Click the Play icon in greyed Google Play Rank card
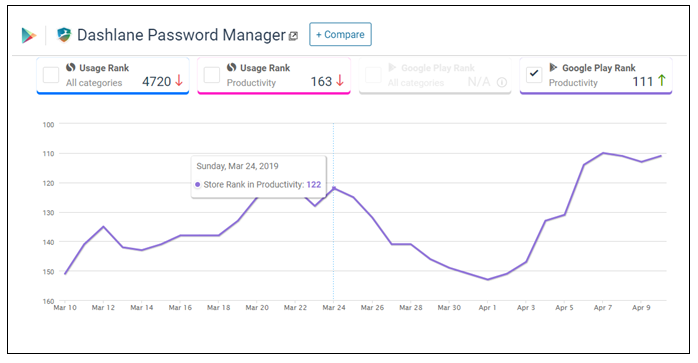Screen dimensions: 698x363 coord(392,68)
